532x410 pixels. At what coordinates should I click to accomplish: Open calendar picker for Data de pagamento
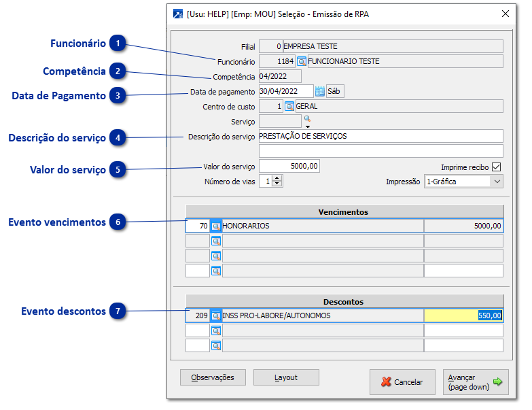pyautogui.click(x=319, y=91)
